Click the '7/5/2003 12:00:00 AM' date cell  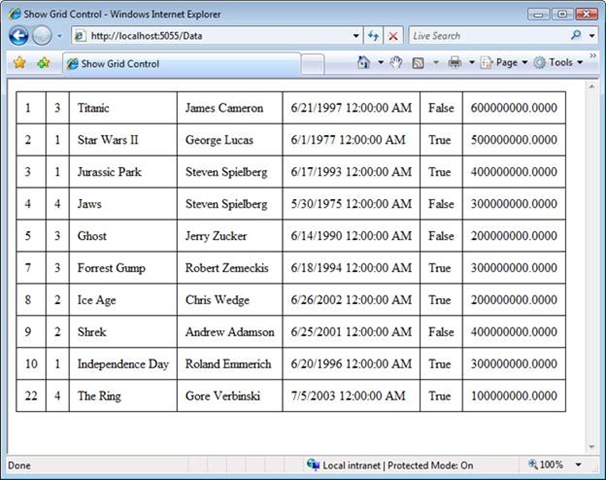(351, 396)
